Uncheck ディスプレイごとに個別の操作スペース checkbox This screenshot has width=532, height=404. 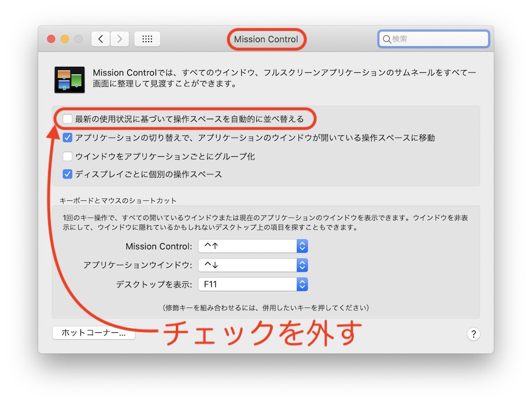68,174
